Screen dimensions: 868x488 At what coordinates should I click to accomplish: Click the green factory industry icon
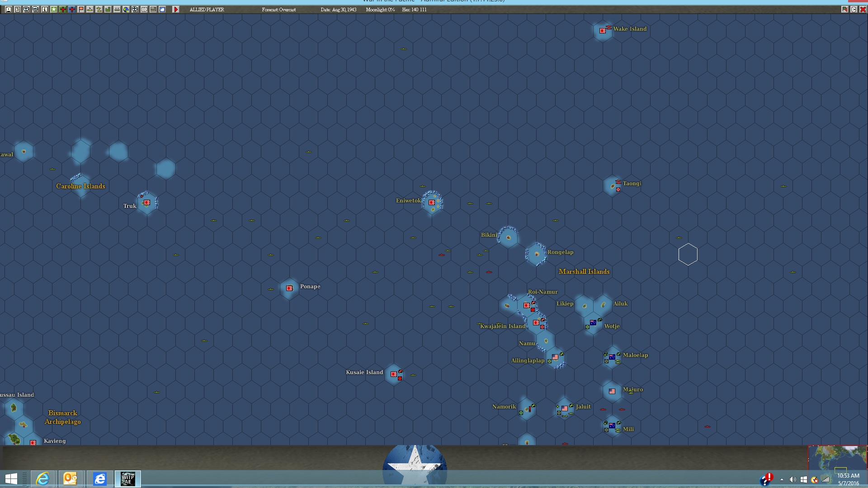coord(108,9)
